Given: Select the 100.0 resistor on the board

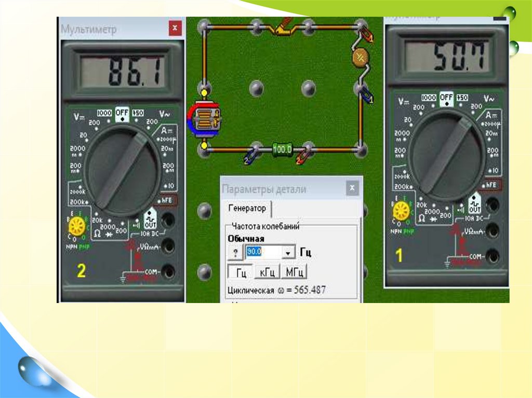Looking at the screenshot, I should [x=282, y=149].
